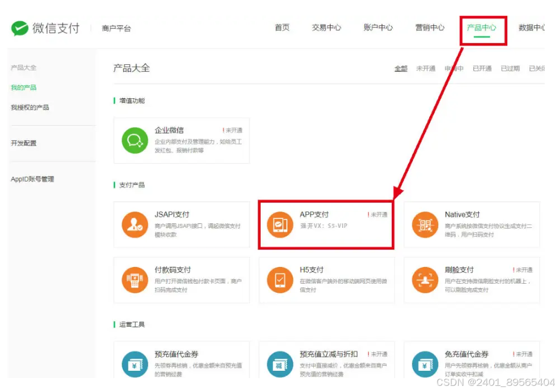Click 未开通 status on APP支付 card
This screenshot has height=392, width=557.
tap(378, 214)
